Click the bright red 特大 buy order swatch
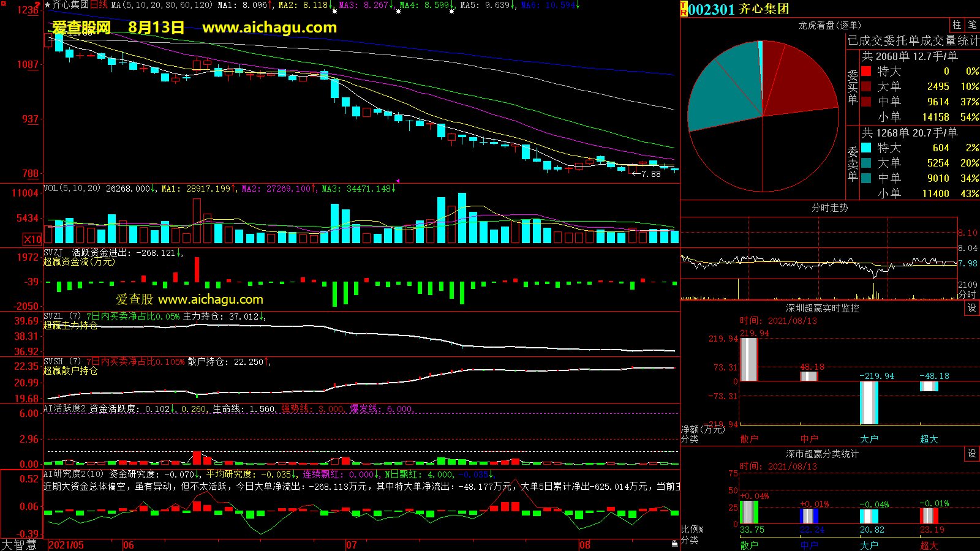980x551 pixels. pos(866,71)
